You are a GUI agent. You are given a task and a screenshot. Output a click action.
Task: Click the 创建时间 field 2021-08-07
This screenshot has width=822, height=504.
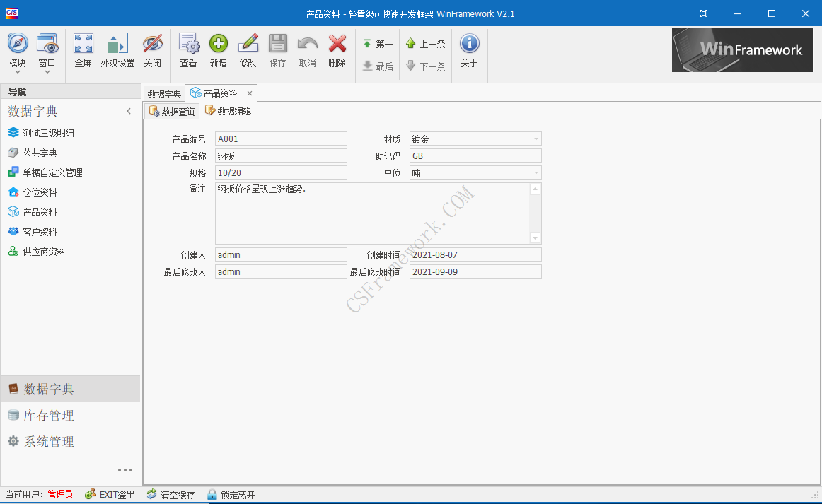[475, 254]
